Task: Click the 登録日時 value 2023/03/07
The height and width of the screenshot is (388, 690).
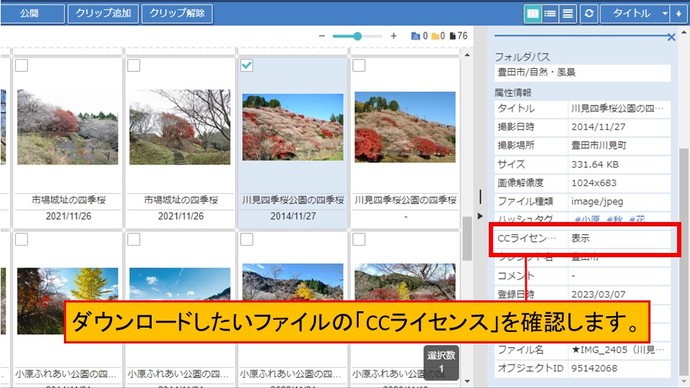Action: click(x=598, y=294)
